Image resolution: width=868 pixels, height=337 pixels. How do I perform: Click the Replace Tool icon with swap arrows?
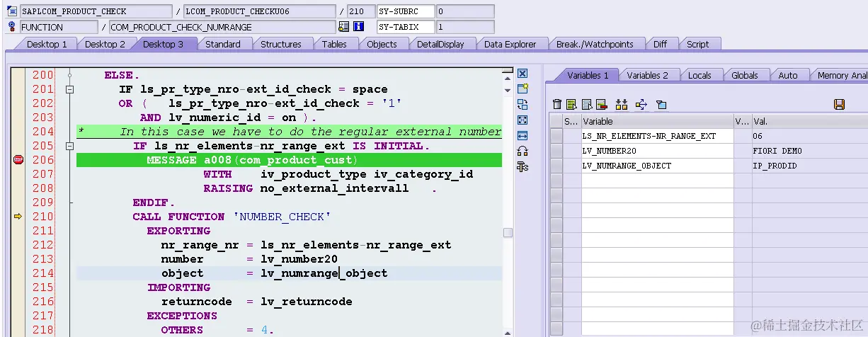pyautogui.click(x=522, y=105)
